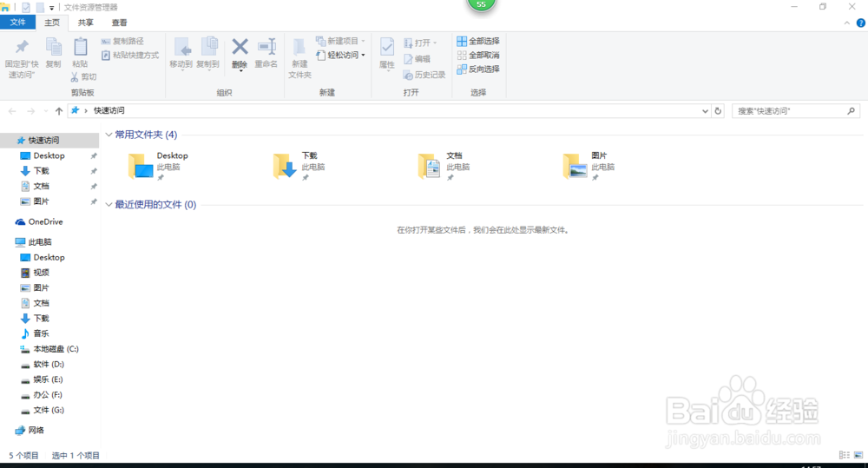
Task: Click the address bar showing 快速访问
Action: (385, 111)
